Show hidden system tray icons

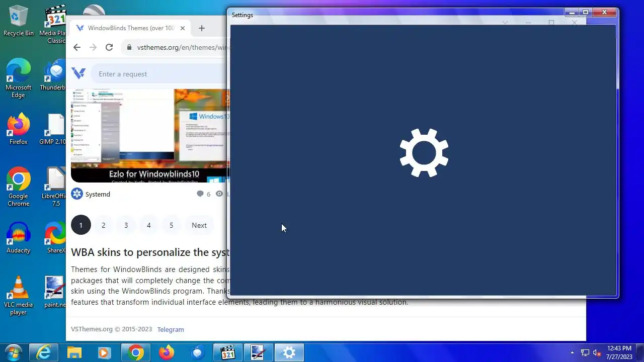point(572,353)
